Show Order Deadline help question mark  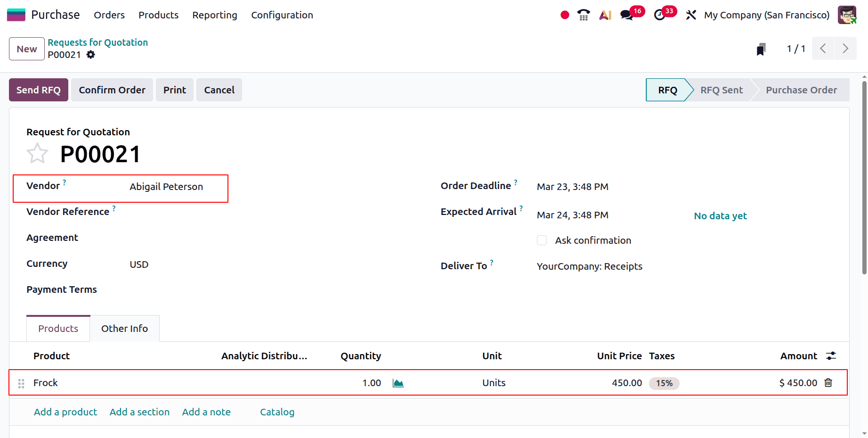[x=516, y=182]
